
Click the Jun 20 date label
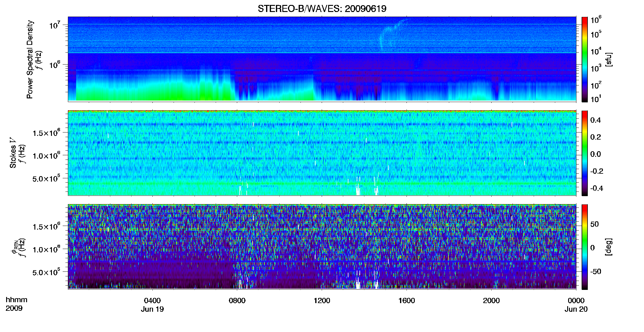(x=576, y=309)
